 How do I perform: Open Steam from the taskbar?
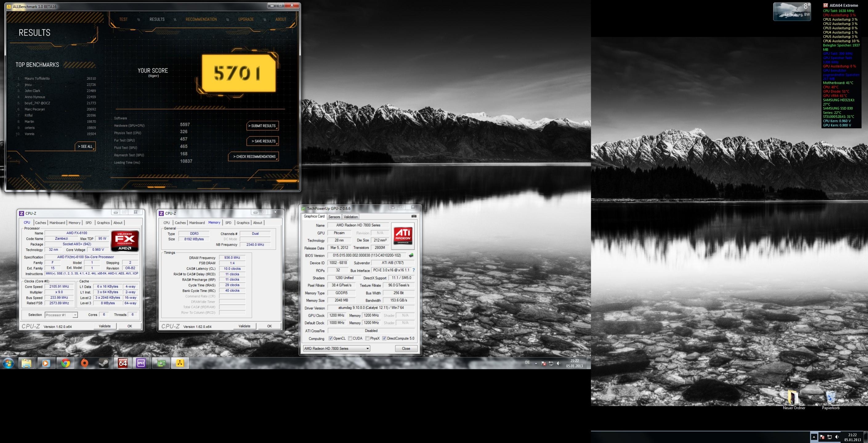(x=103, y=363)
